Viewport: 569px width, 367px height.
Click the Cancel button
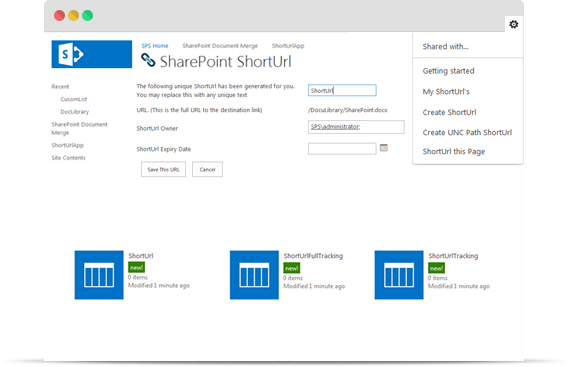pos(207,170)
